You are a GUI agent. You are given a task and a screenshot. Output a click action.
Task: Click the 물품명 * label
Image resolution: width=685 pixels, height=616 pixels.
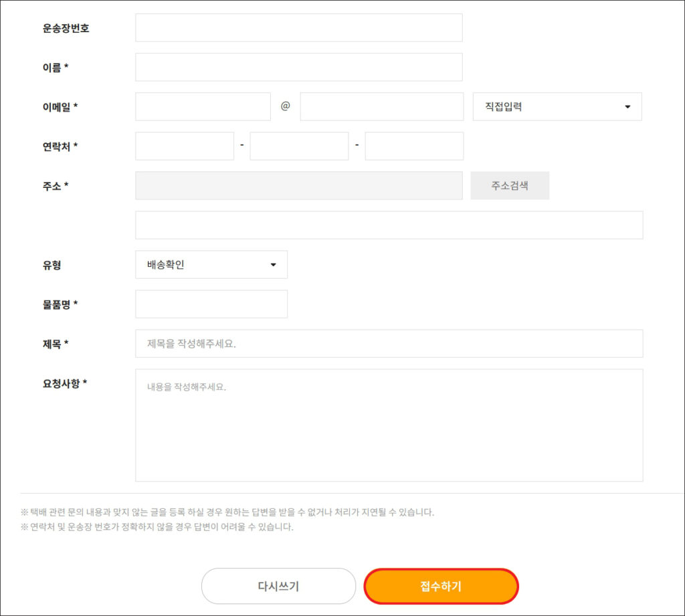click(x=60, y=304)
